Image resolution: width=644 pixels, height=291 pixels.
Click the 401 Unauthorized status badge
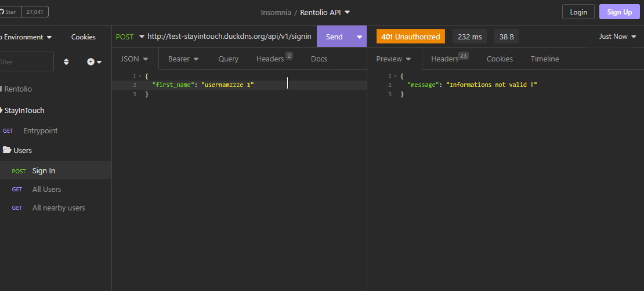(411, 37)
